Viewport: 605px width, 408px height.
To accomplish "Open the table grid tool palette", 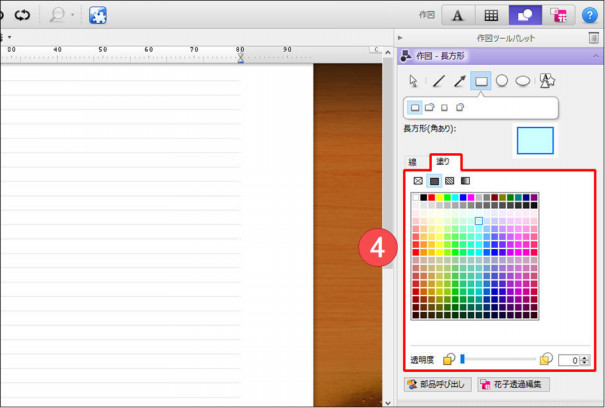I will pyautogui.click(x=491, y=15).
